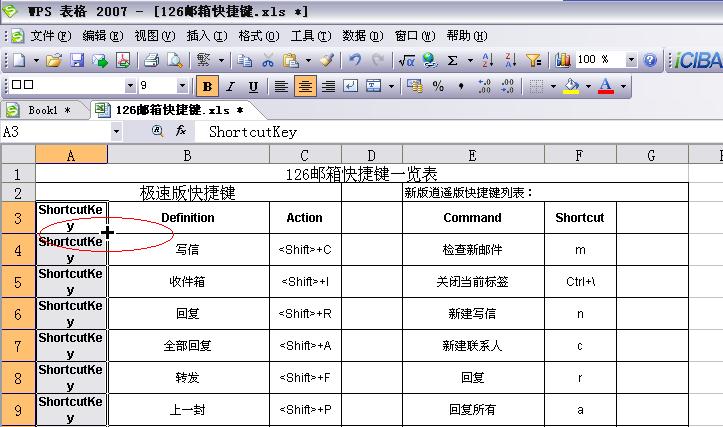Expand the merge cells options arrow
This screenshot has height=427, width=723.
pyautogui.click(x=391, y=86)
